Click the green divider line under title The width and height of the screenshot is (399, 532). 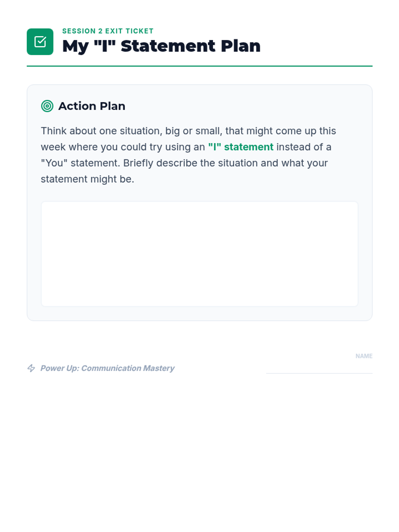pyautogui.click(x=199, y=66)
